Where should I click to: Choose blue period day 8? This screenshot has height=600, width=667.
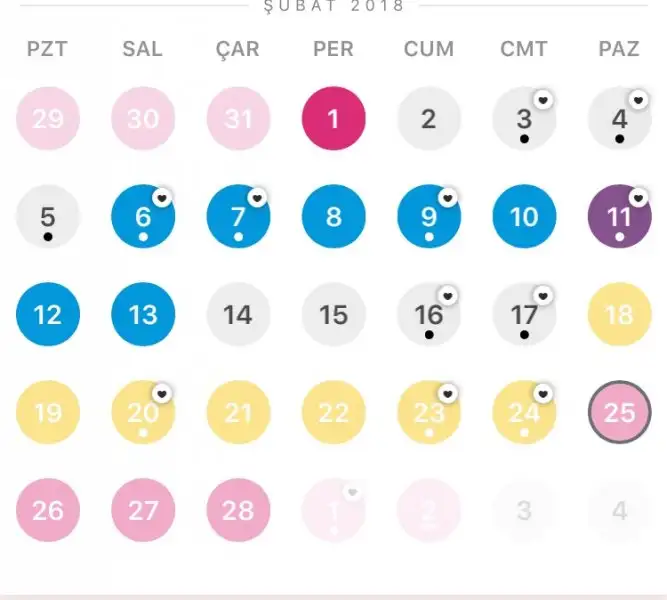click(x=333, y=217)
